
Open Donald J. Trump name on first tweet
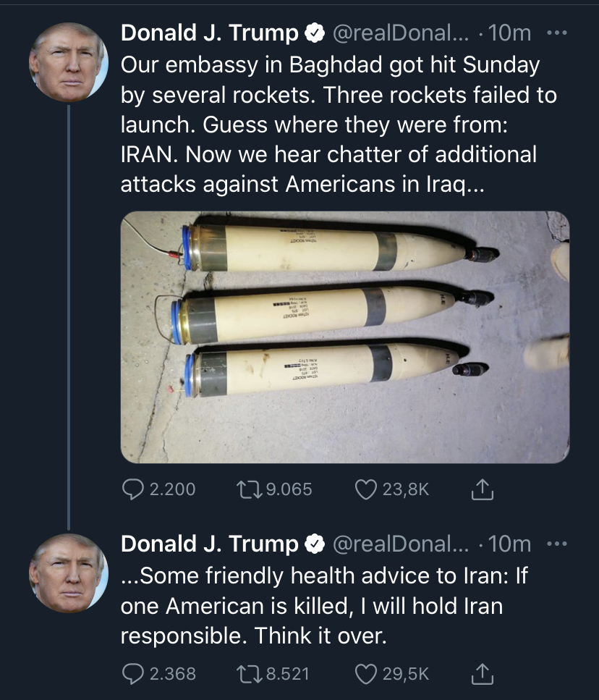tap(209, 33)
